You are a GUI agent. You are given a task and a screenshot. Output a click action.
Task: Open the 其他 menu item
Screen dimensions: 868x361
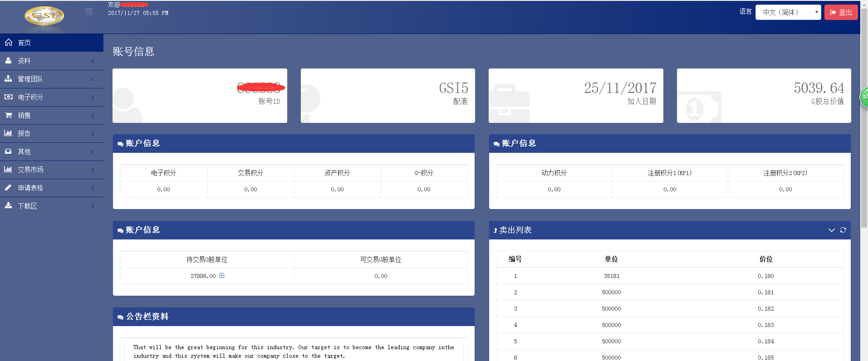coord(25,151)
